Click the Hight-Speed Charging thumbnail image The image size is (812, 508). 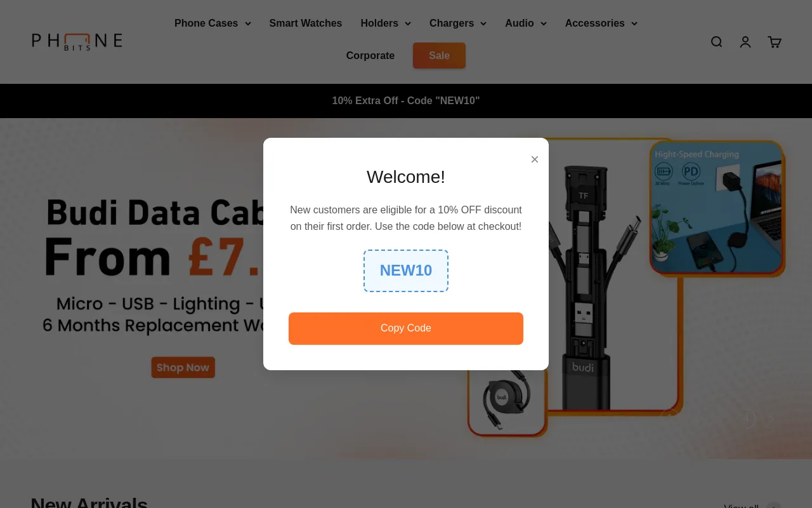point(717,208)
